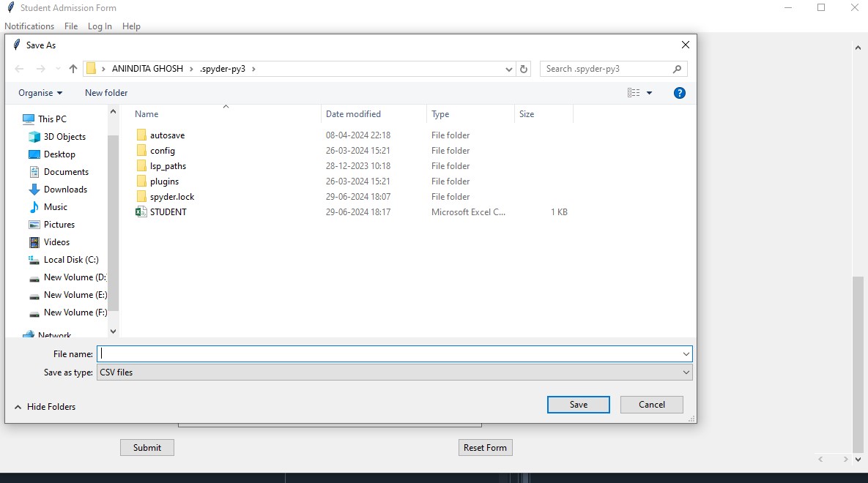This screenshot has width=868, height=483.
Task: Select Local Disk (C:) drive
Action: tap(70, 260)
